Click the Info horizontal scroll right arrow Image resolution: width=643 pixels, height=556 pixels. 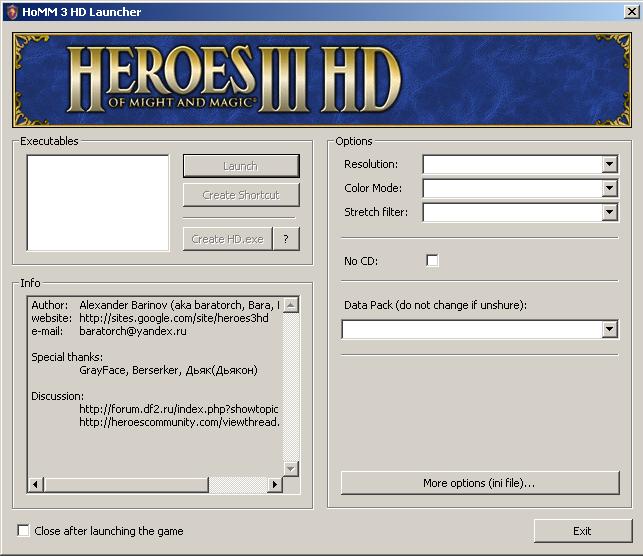pos(274,484)
